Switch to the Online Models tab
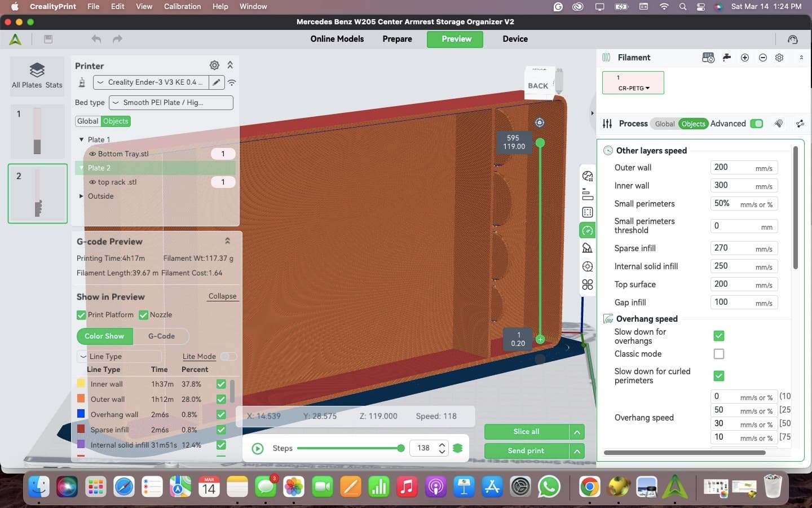The height and width of the screenshot is (508, 812). point(337,39)
